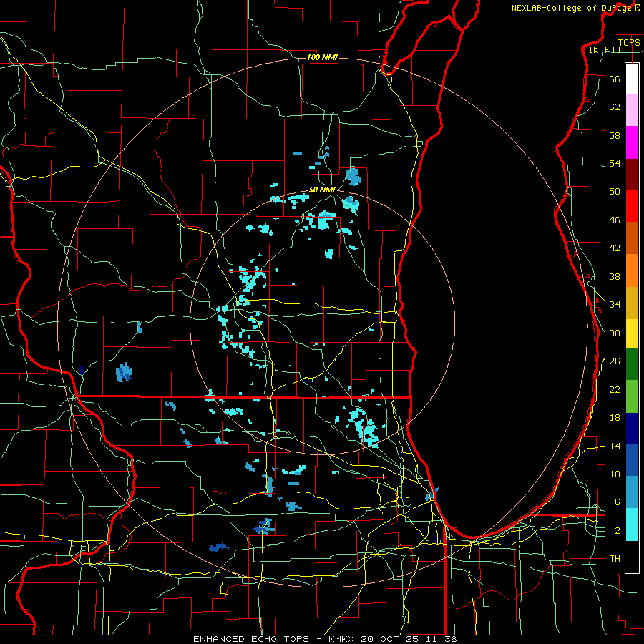Select the magenta legend color block

pos(632,142)
